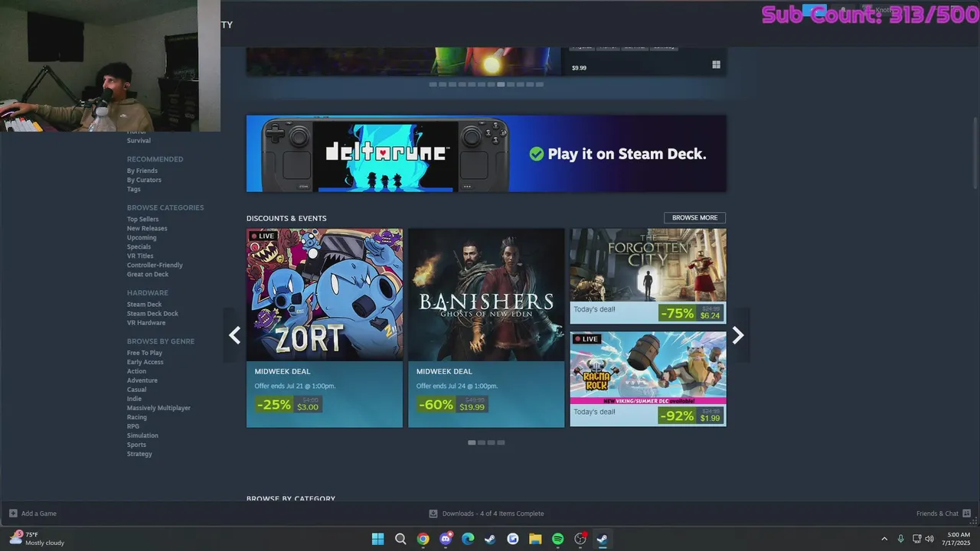Click green checkmark on Steam Deck banner
This screenshot has width=980, height=551.
pos(537,154)
